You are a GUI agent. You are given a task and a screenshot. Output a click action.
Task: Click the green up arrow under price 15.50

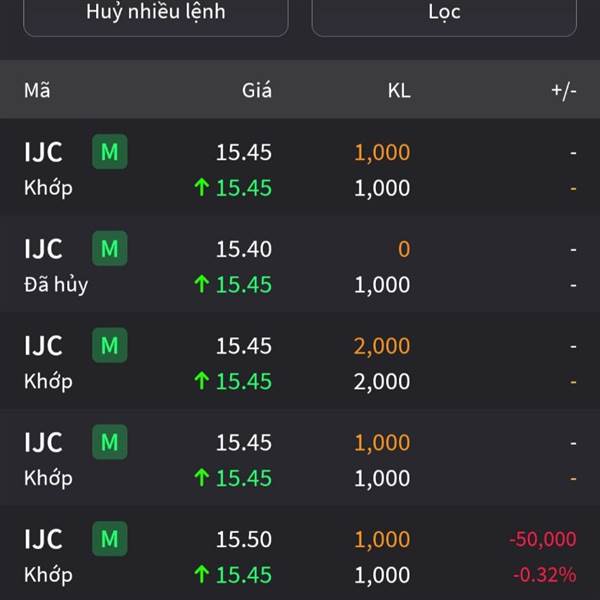(x=201, y=575)
